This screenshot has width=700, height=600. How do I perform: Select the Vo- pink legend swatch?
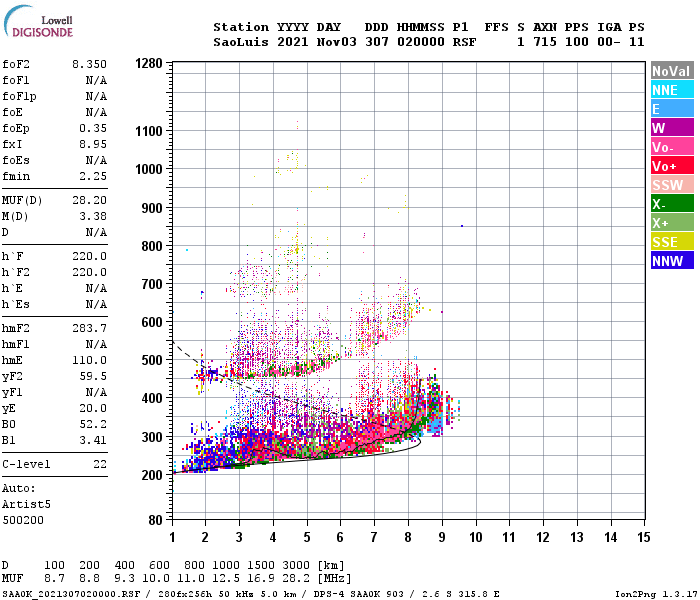coord(672,147)
